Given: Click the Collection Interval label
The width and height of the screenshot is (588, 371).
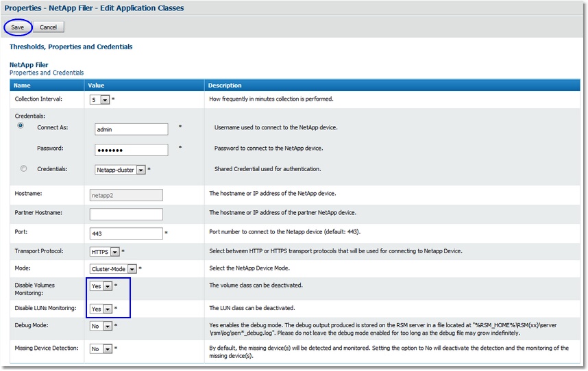Looking at the screenshot, I should [38, 99].
